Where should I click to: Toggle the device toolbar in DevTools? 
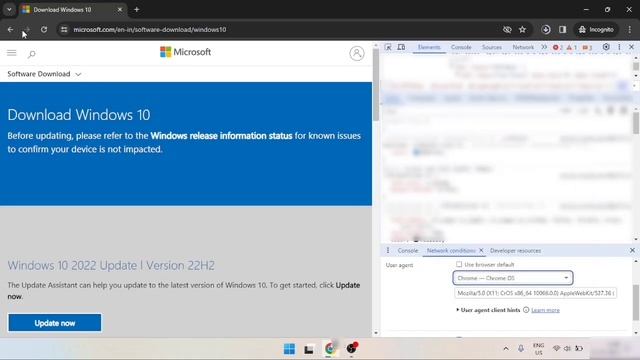click(x=401, y=47)
